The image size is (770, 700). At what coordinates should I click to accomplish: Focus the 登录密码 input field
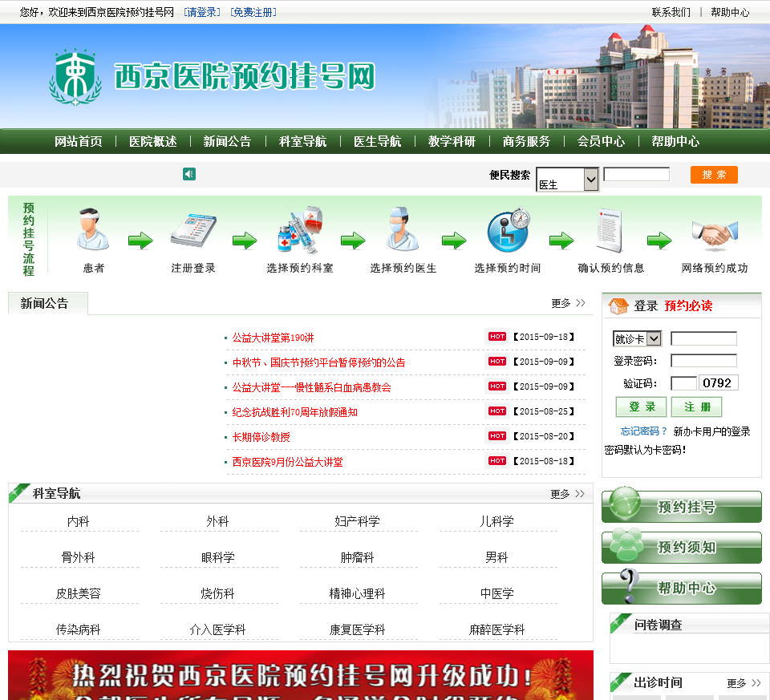tap(703, 361)
